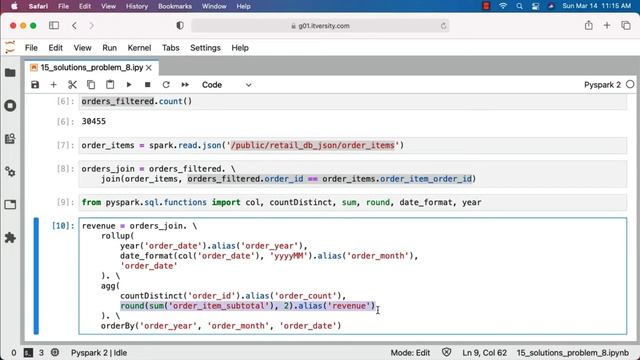Click the kernel status circle indicator

[x=630, y=84]
